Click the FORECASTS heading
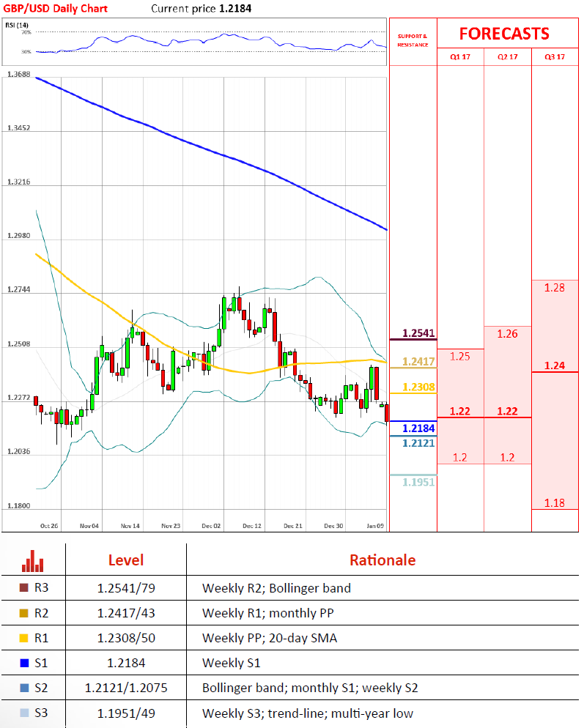Screen dimensions: 584x728 [504, 34]
